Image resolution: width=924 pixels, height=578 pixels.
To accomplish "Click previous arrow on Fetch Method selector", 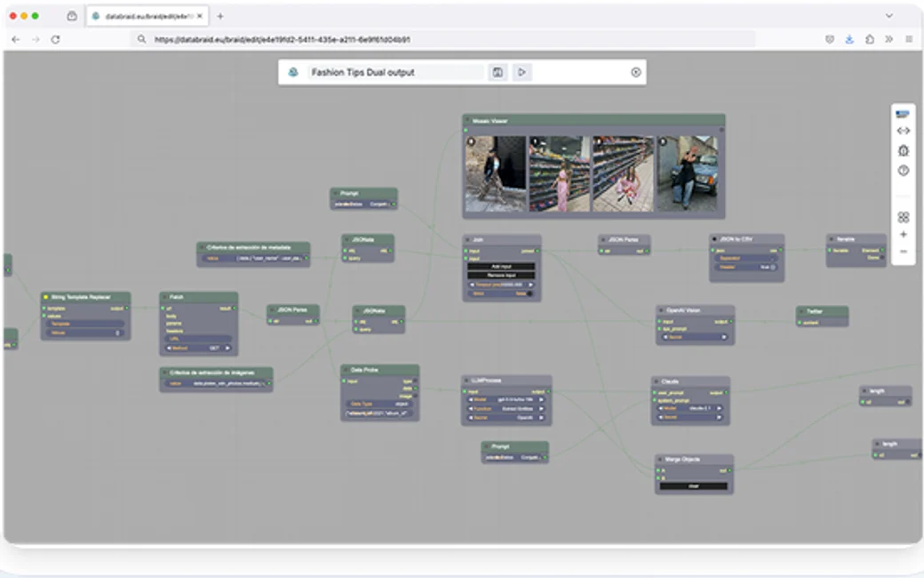I will pos(169,348).
